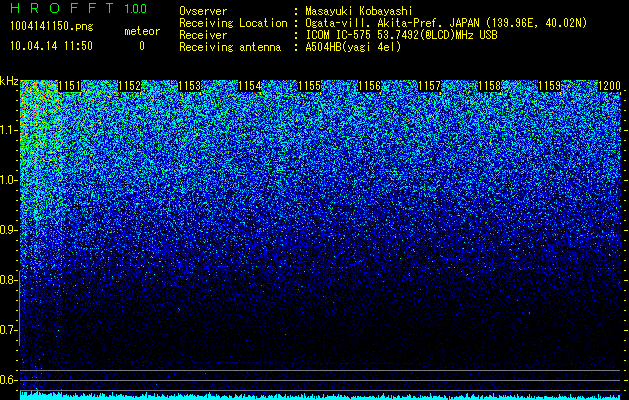This screenshot has width=629, height=400.
Task: Click the kHz axis unit label
Action: (x=9, y=81)
